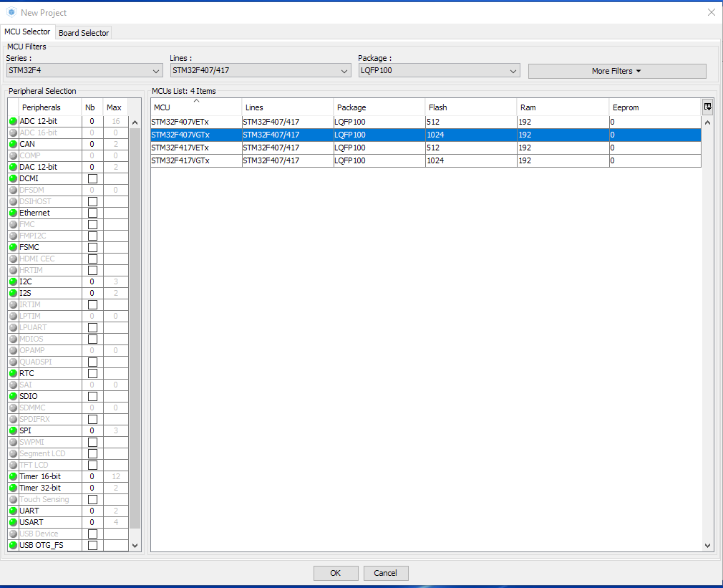Click the Peripherals column header
Screen dimensions: 723x588
click(50, 107)
